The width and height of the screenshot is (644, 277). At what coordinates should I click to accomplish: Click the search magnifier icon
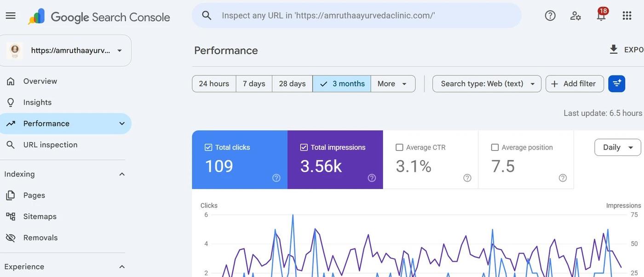coord(207,15)
